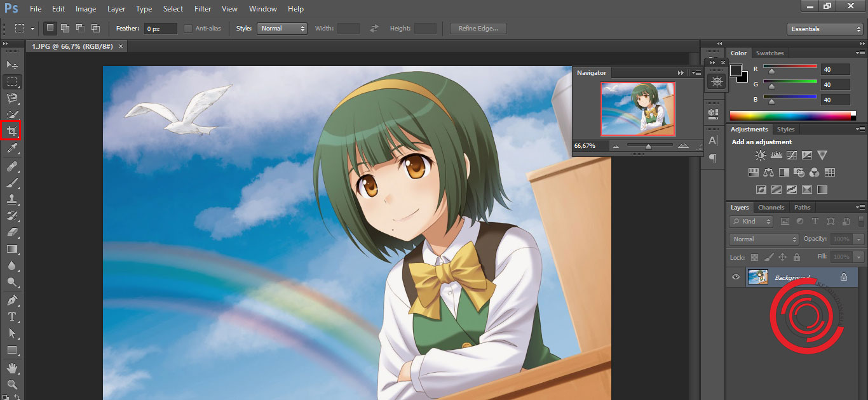868x400 pixels.
Task: Click the red R color slider
Action: 790,67
